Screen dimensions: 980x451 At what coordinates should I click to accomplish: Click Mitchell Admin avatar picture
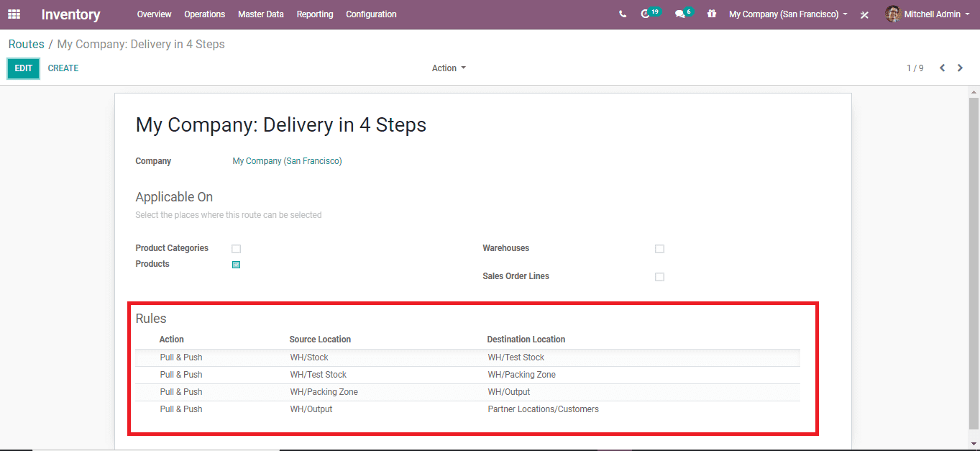point(893,14)
